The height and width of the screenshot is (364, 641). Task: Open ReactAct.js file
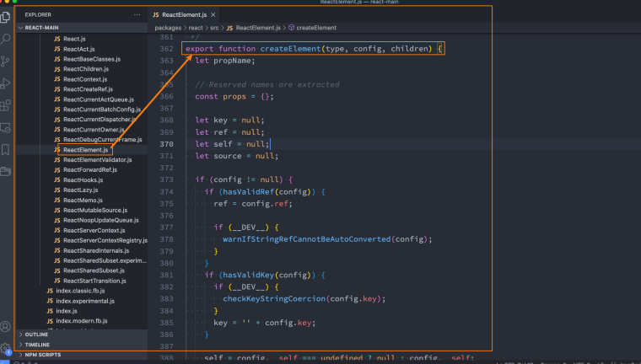[x=79, y=49]
